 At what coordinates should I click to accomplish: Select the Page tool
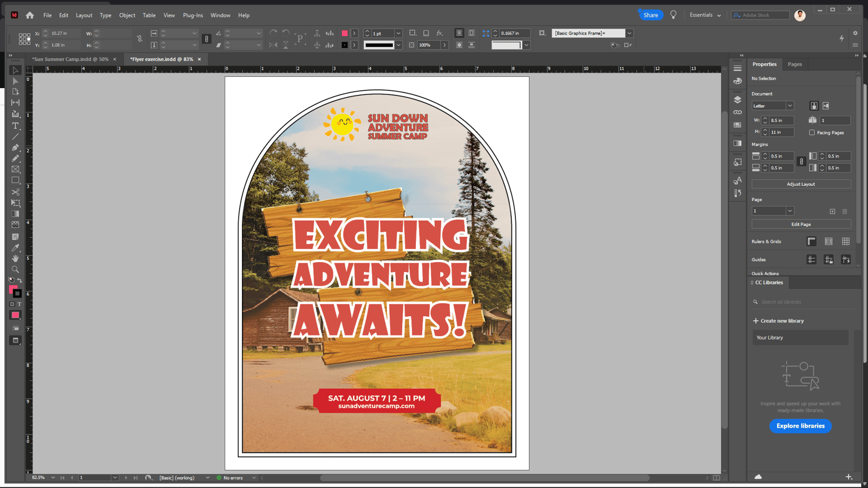pos(15,92)
